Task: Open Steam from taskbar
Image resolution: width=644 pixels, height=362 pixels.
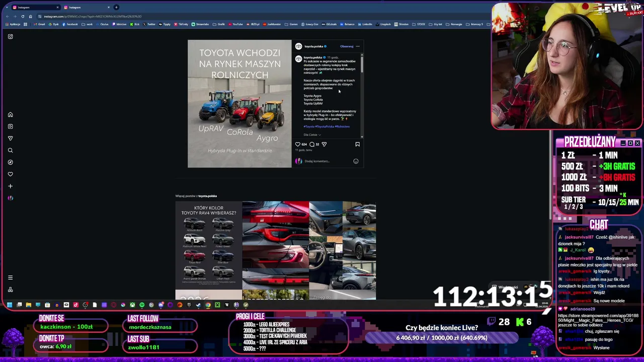Action: click(x=198, y=305)
